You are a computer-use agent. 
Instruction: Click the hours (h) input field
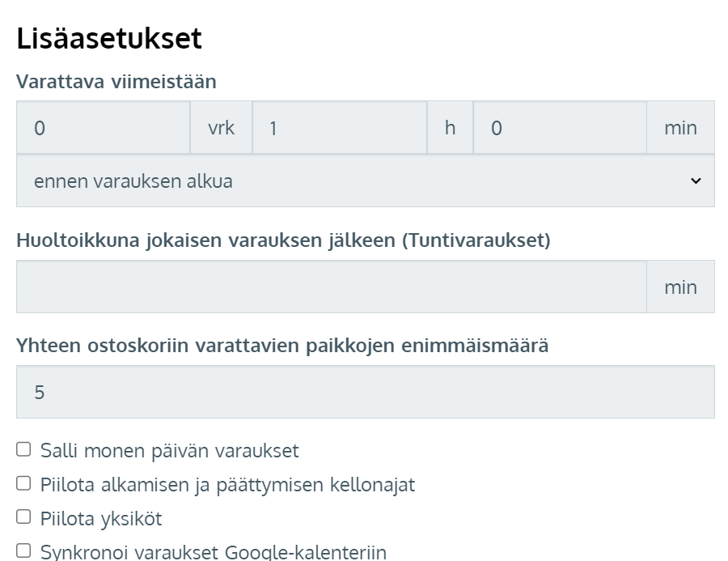(339, 128)
